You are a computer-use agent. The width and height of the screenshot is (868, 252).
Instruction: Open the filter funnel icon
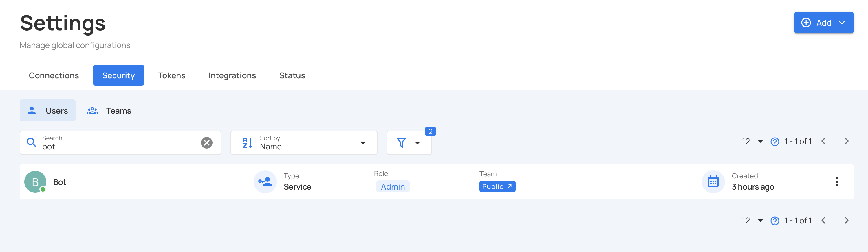click(402, 143)
